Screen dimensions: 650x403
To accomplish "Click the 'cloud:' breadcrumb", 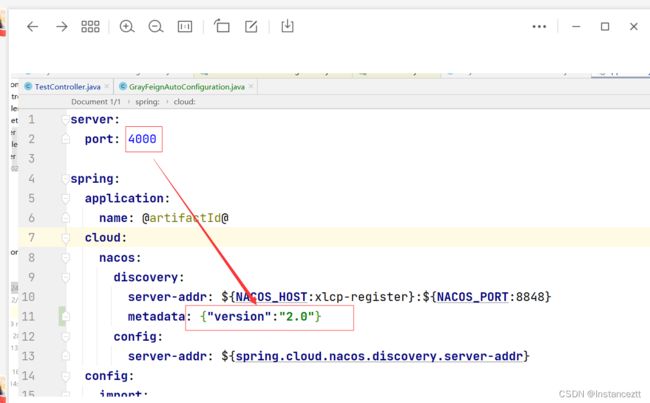I will (x=184, y=102).
